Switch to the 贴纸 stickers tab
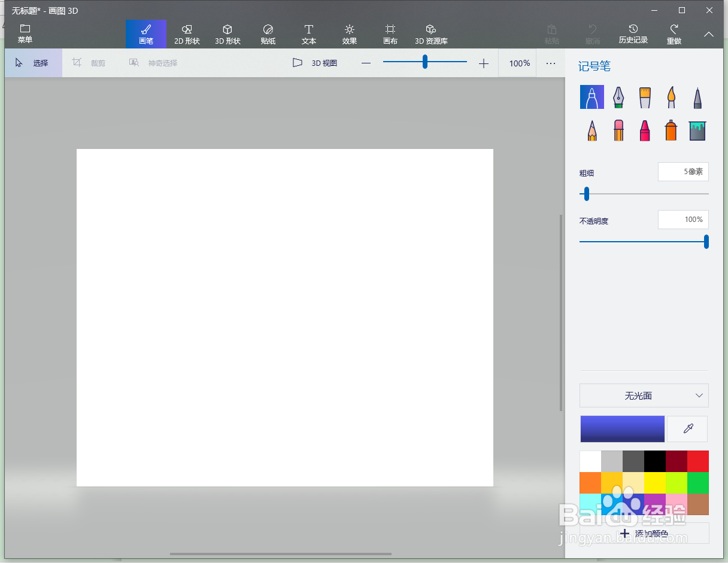 pyautogui.click(x=268, y=34)
